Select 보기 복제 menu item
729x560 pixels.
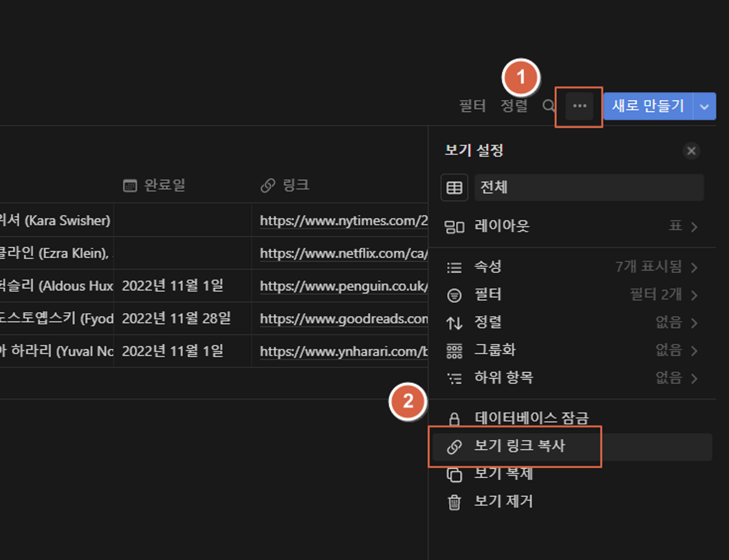[x=503, y=474]
